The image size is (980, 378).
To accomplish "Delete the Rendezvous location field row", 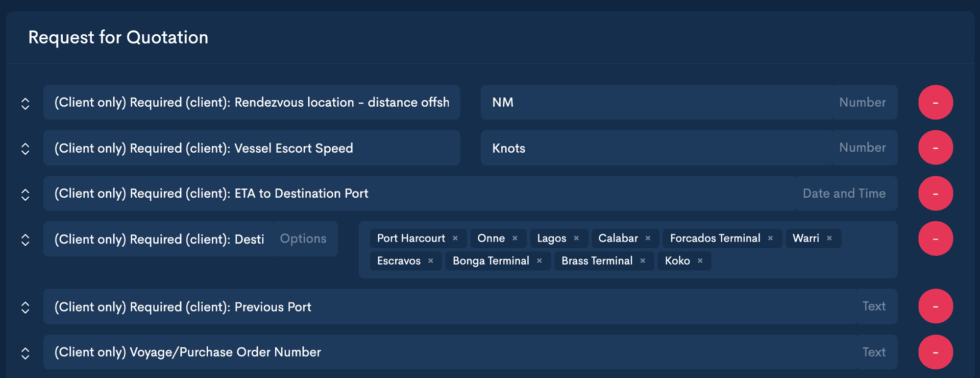I will [935, 103].
